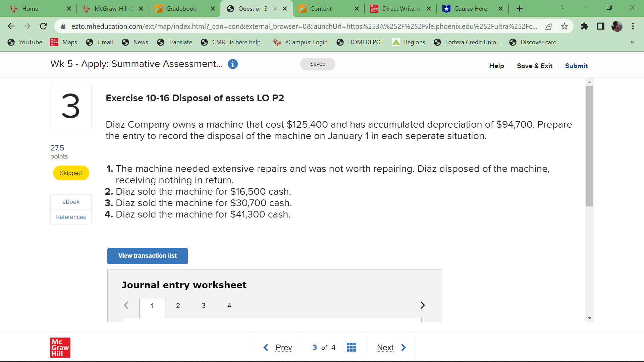Viewport: 644px width, 362px height.
Task: Reload the current page
Action: pos(43,26)
